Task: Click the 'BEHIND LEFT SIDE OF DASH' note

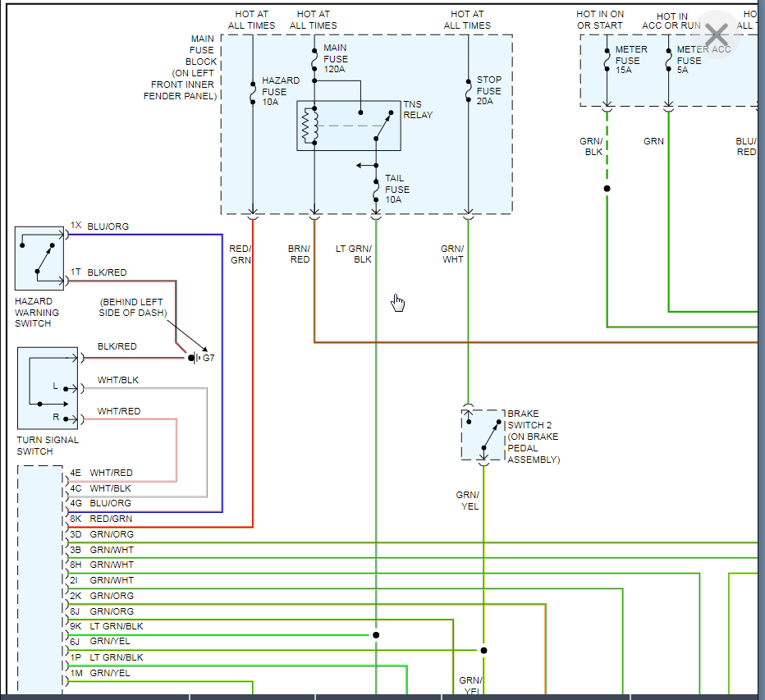Action: pos(134,307)
